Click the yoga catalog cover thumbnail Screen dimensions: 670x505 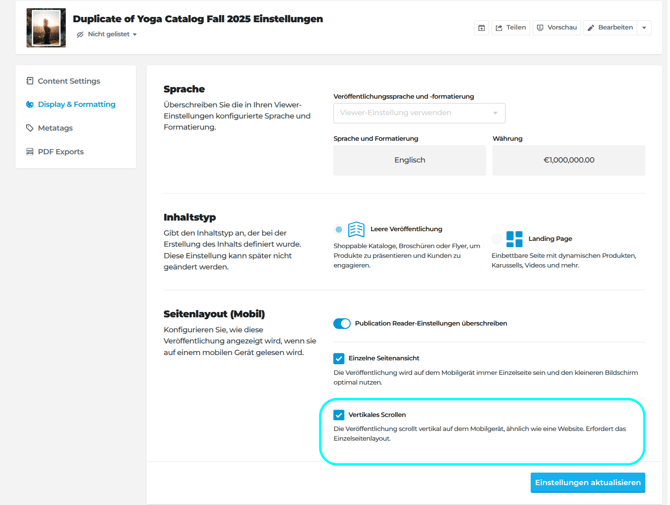click(x=46, y=28)
